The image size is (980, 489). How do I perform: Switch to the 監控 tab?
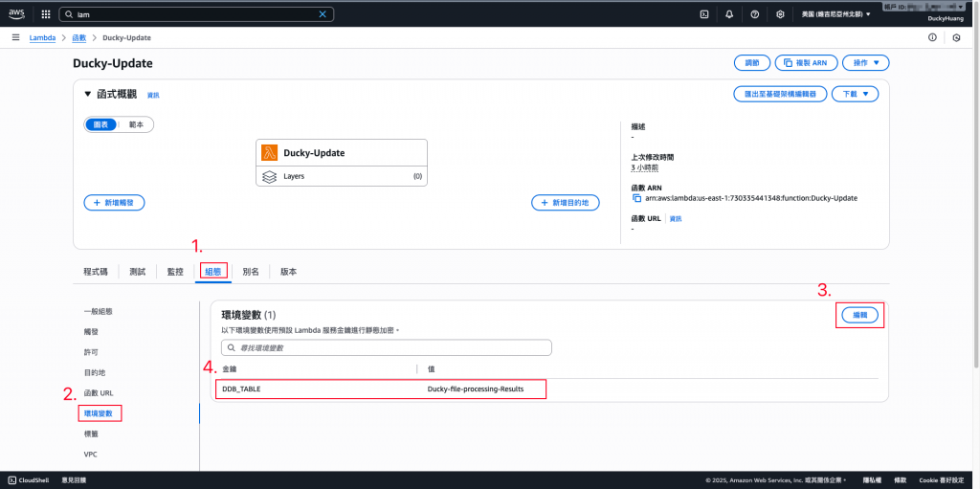175,272
